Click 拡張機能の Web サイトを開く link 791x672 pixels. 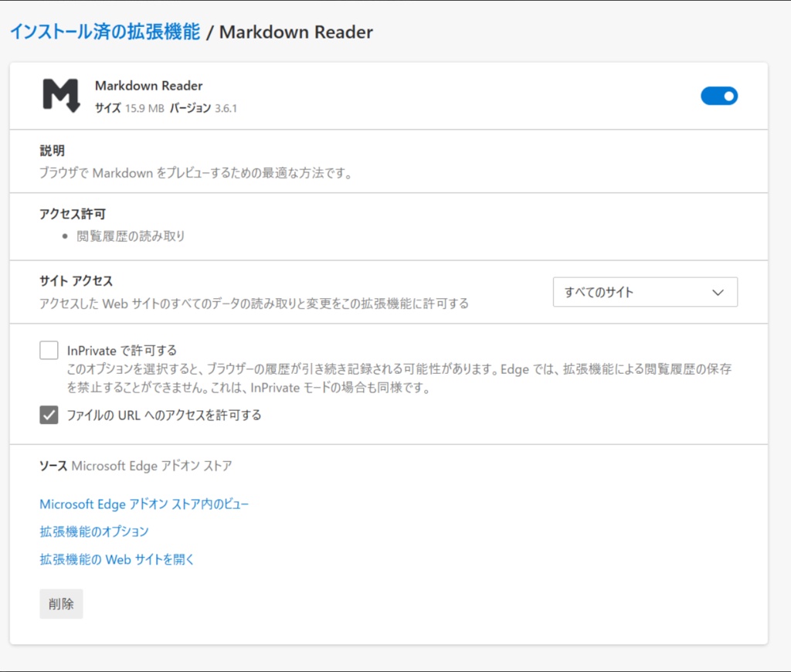coord(117,559)
